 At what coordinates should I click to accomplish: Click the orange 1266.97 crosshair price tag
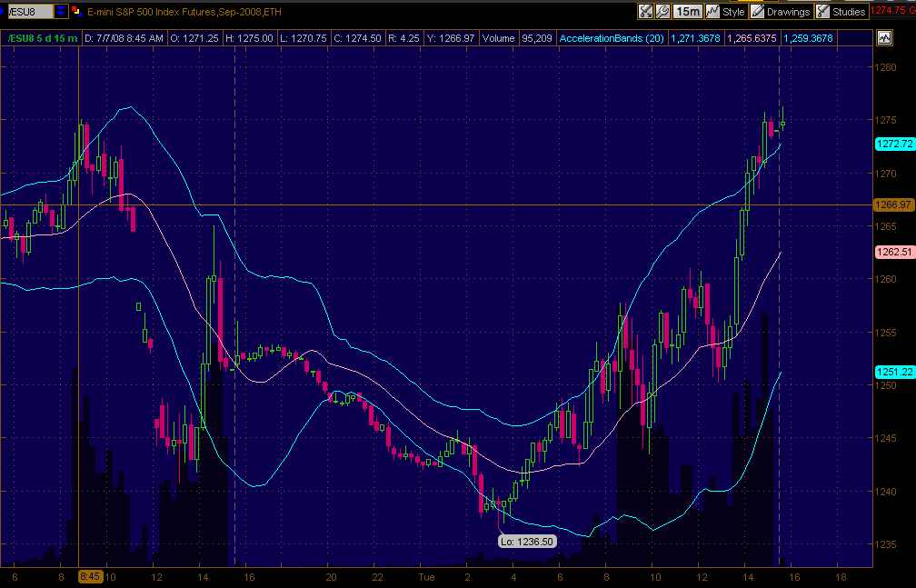[x=893, y=204]
